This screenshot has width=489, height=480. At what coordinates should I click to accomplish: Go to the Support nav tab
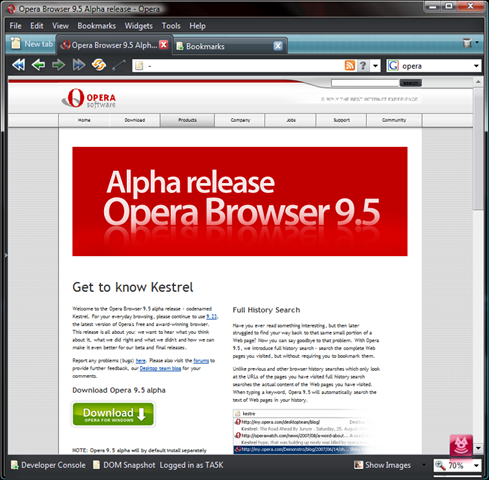(341, 120)
